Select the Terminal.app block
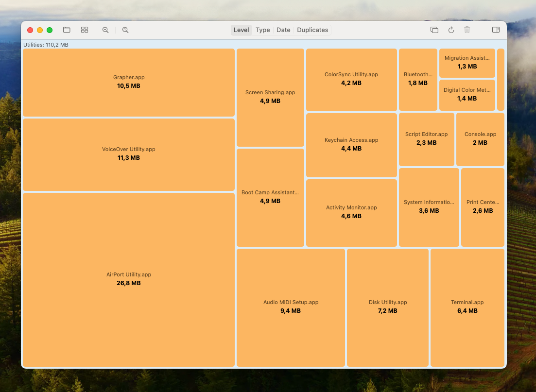The width and height of the screenshot is (536, 392). pyautogui.click(x=467, y=307)
